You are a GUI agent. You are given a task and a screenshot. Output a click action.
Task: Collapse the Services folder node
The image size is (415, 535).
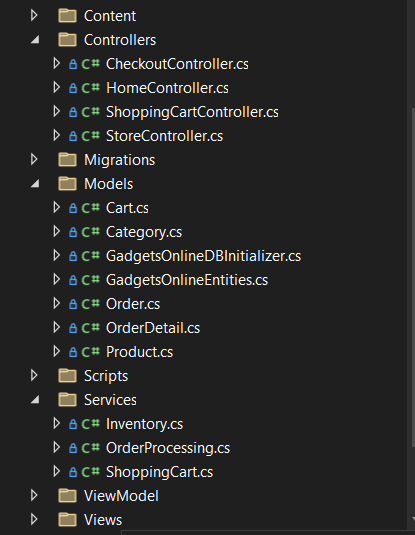(35, 400)
